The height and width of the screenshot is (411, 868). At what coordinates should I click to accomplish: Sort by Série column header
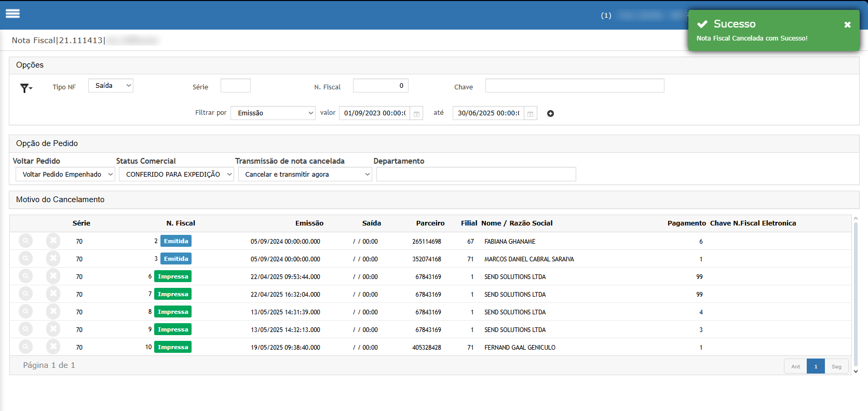coord(81,223)
